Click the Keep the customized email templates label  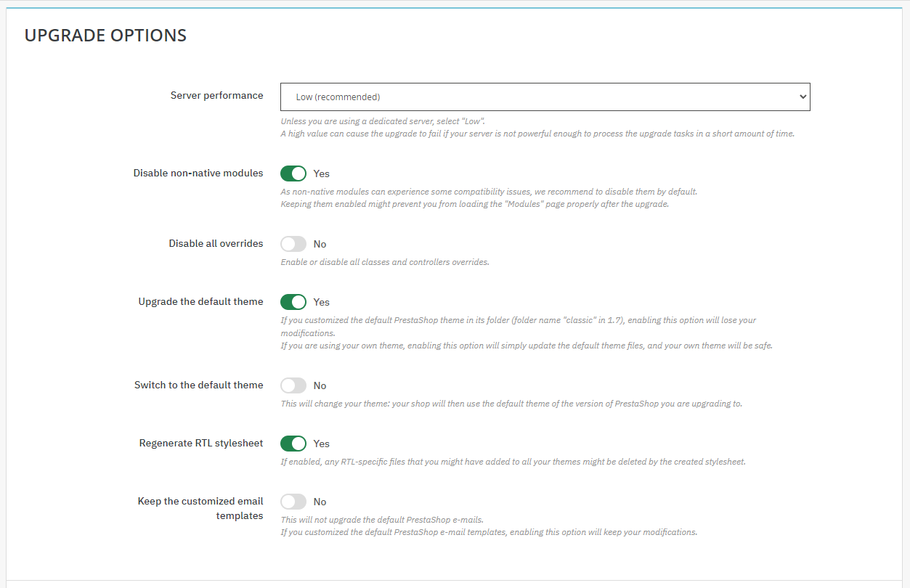point(200,509)
